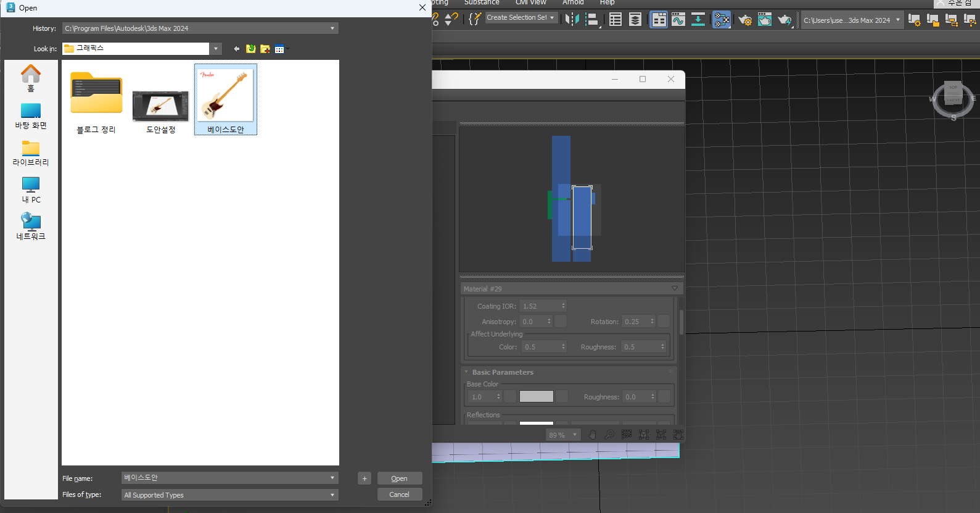980x513 pixels.
Task: Click the Rendered Frame Window icon
Action: click(765, 20)
